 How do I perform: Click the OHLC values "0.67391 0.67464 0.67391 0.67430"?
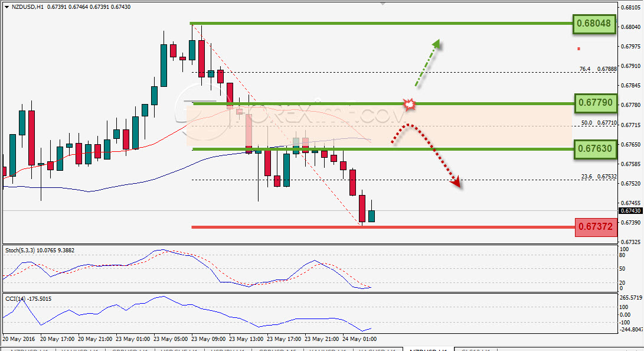click(89, 7)
